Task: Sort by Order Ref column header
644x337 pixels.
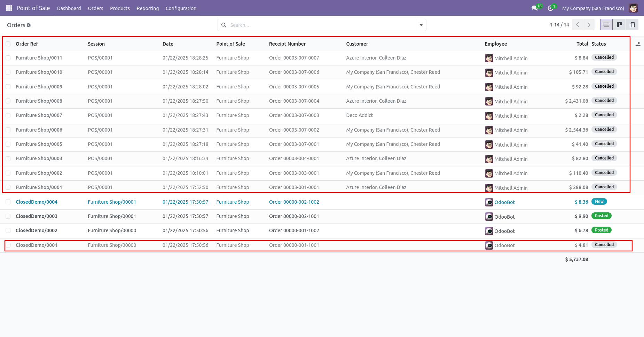Action: point(27,44)
